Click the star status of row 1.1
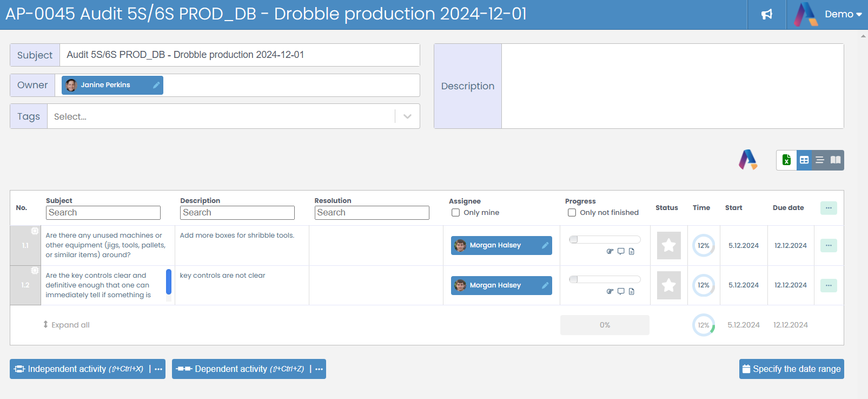The image size is (868, 399). click(x=668, y=245)
